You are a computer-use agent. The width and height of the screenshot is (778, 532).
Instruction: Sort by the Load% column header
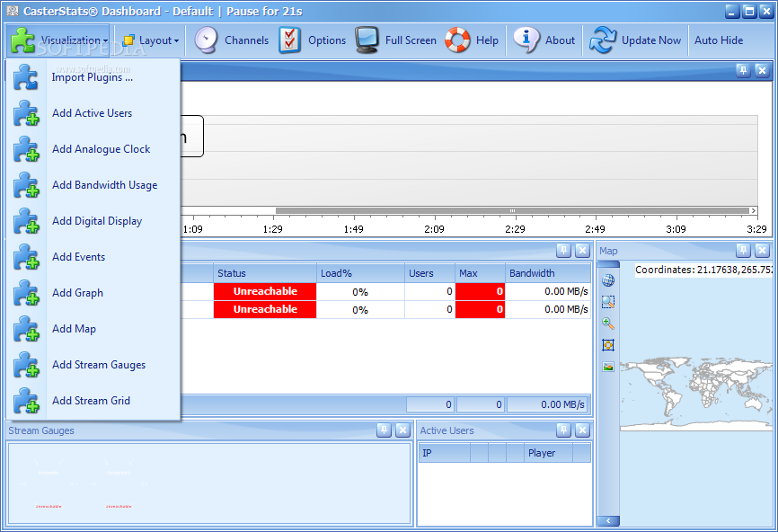(361, 273)
